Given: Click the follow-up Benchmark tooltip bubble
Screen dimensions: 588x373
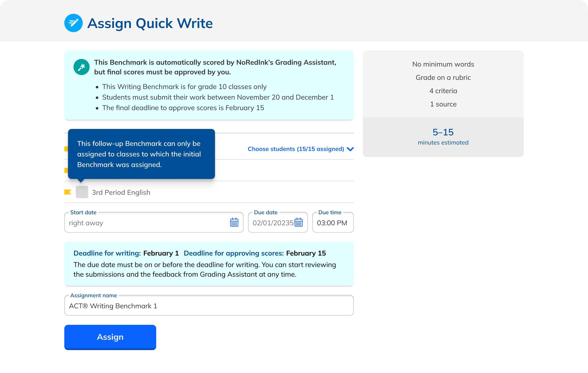Looking at the screenshot, I should click(x=141, y=154).
